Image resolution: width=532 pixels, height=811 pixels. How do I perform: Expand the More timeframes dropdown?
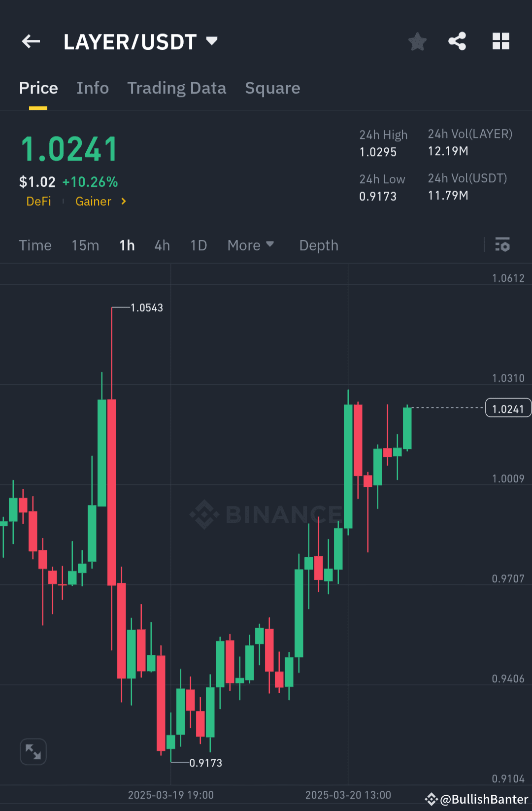(x=250, y=245)
